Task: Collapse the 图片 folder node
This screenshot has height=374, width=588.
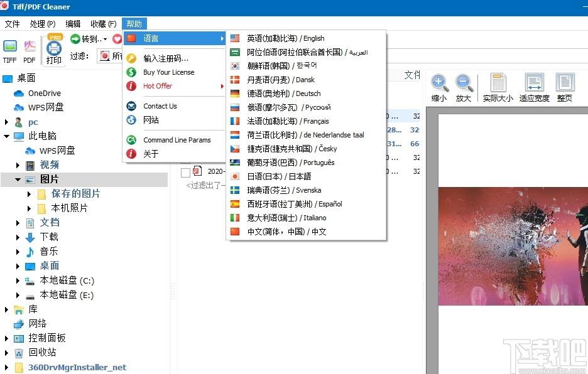Action: [18, 179]
